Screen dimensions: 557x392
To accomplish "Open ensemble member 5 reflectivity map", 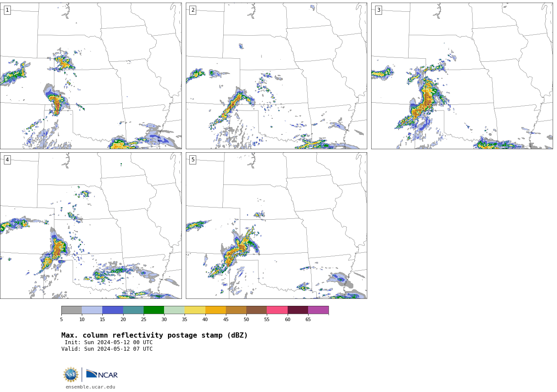I will point(276,225).
